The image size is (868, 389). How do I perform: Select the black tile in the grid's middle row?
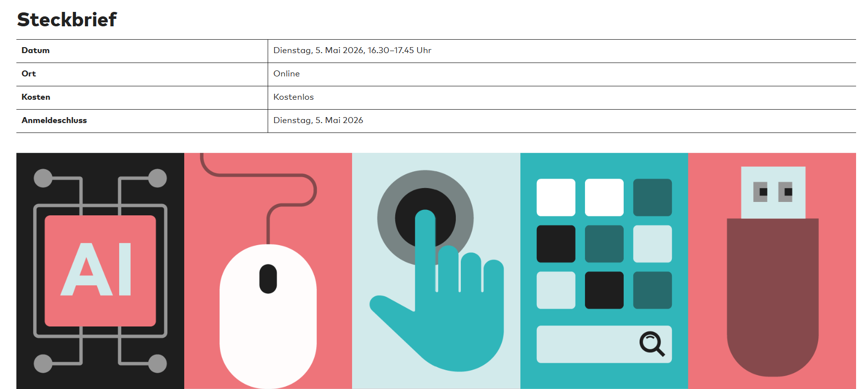(x=556, y=244)
